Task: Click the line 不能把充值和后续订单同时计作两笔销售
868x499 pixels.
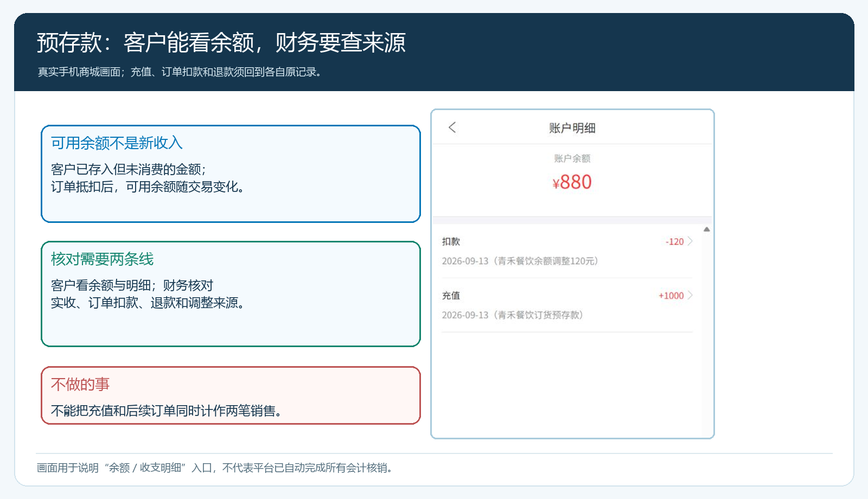Action: [168, 411]
